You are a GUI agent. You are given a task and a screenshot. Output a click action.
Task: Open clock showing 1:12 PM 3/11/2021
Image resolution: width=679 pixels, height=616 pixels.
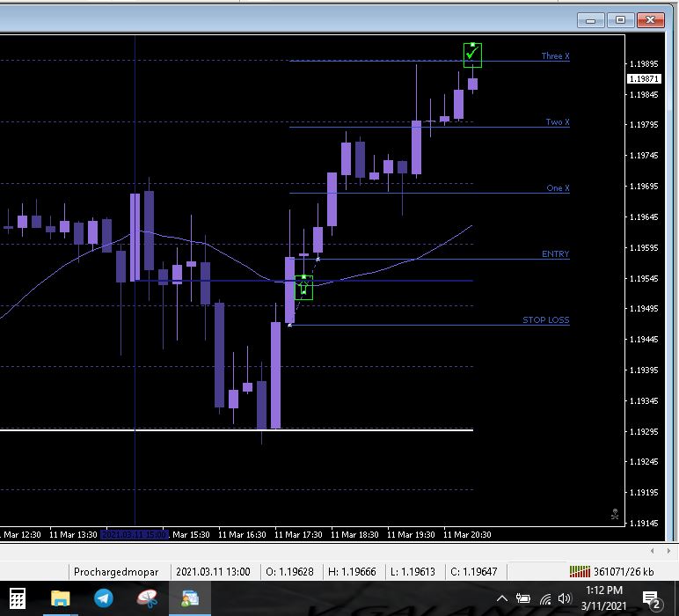[603, 598]
